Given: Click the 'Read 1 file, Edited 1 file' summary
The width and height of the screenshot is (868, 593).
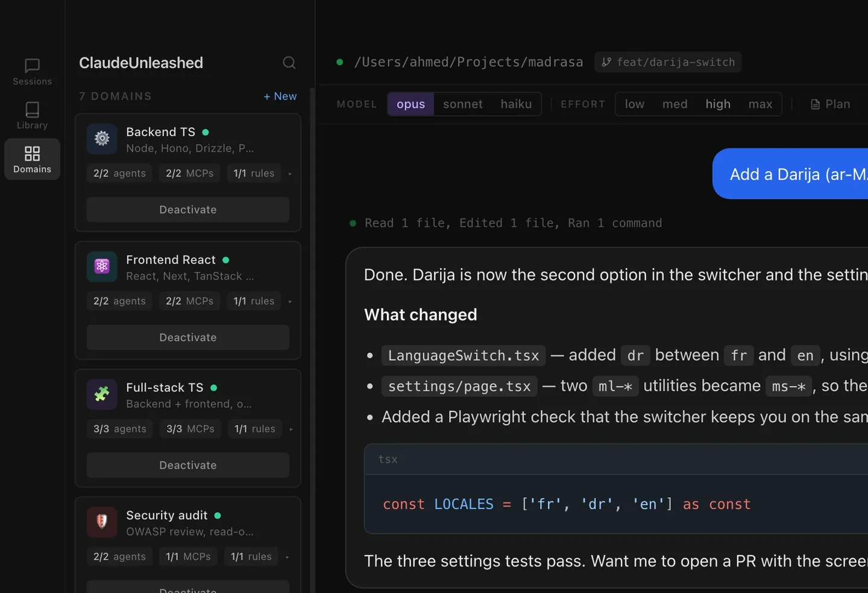Looking at the screenshot, I should click(513, 223).
